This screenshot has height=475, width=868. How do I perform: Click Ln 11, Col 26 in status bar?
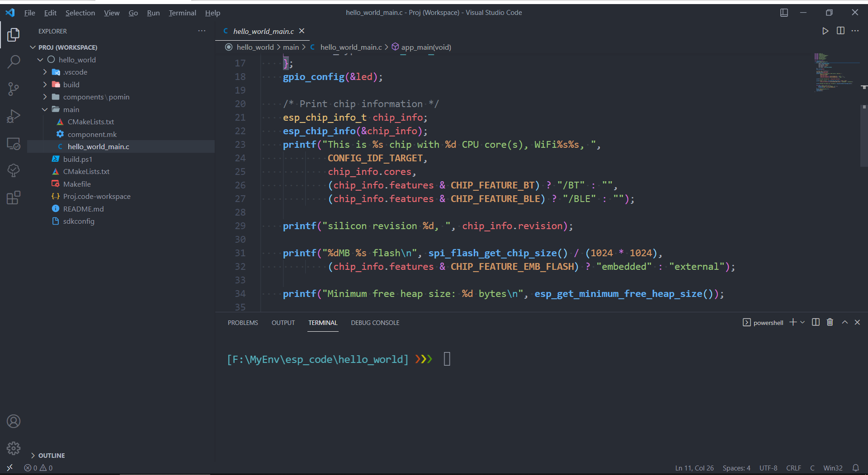coord(694,468)
